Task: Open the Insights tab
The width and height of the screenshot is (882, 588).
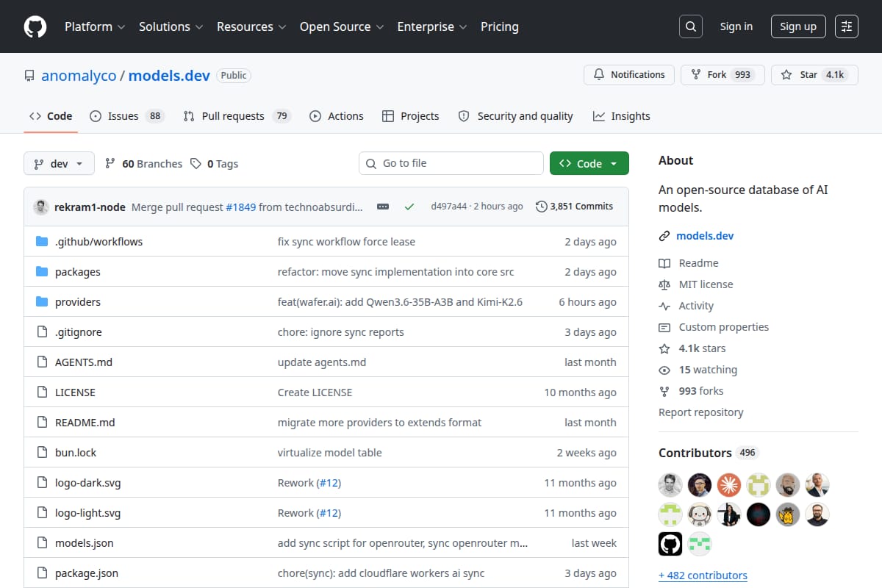Action: [622, 116]
